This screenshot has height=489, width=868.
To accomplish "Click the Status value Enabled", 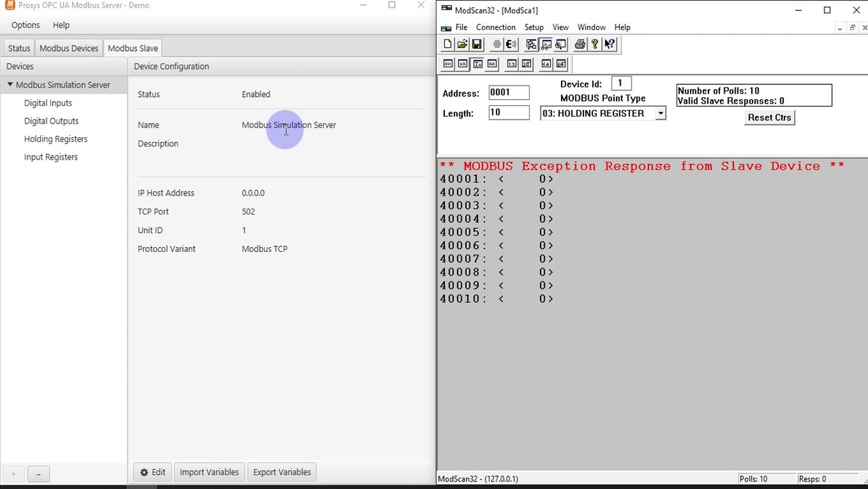I will tap(256, 94).
